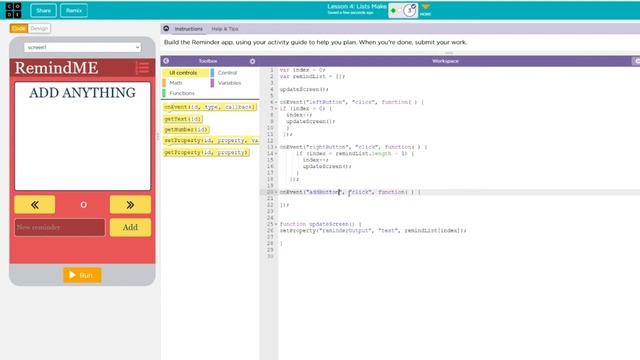Click the left double-arrow button in app
This screenshot has width=640, height=360.
coord(35,204)
